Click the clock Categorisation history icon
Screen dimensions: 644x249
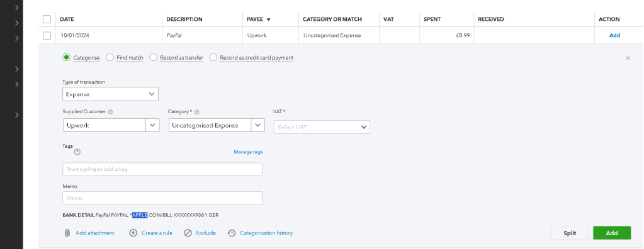[x=232, y=233]
